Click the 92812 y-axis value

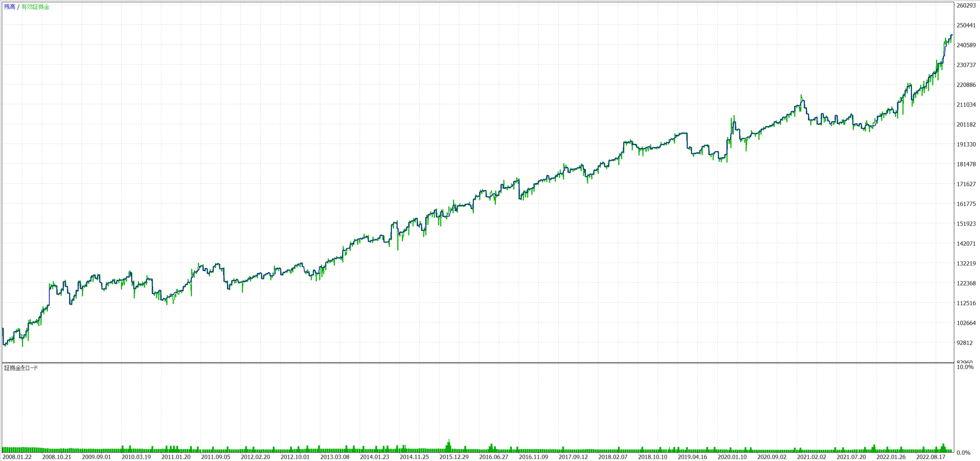tap(964, 343)
